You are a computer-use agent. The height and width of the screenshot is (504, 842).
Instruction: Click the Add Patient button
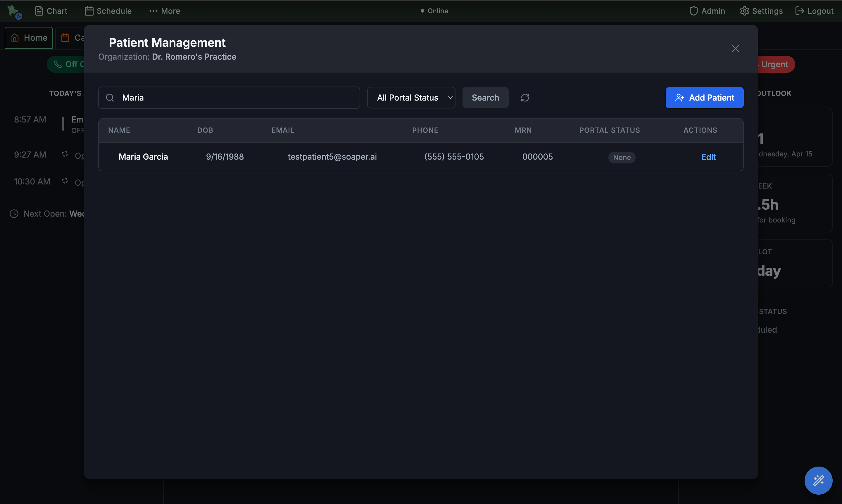(704, 98)
